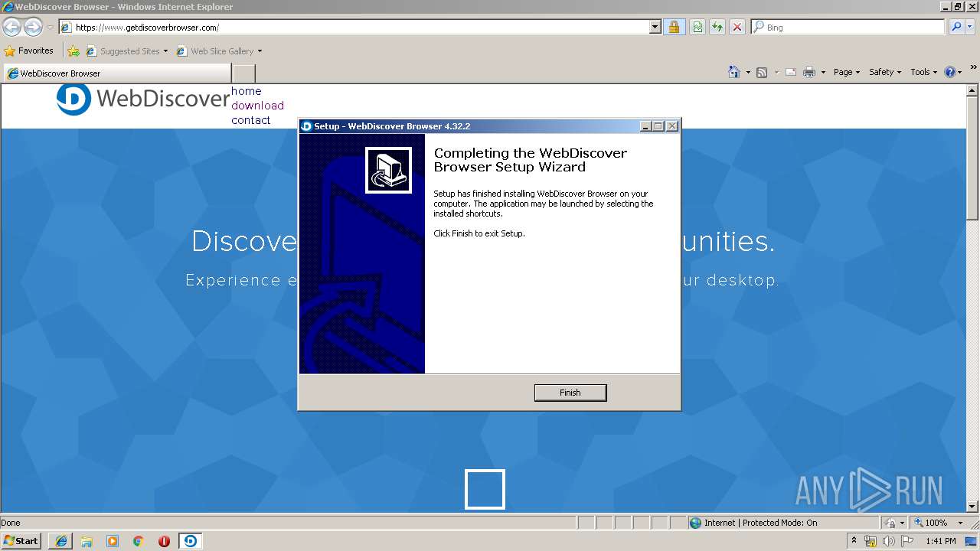Open the Favorites star button
The height and width of the screenshot is (551, 980).
[x=28, y=51]
